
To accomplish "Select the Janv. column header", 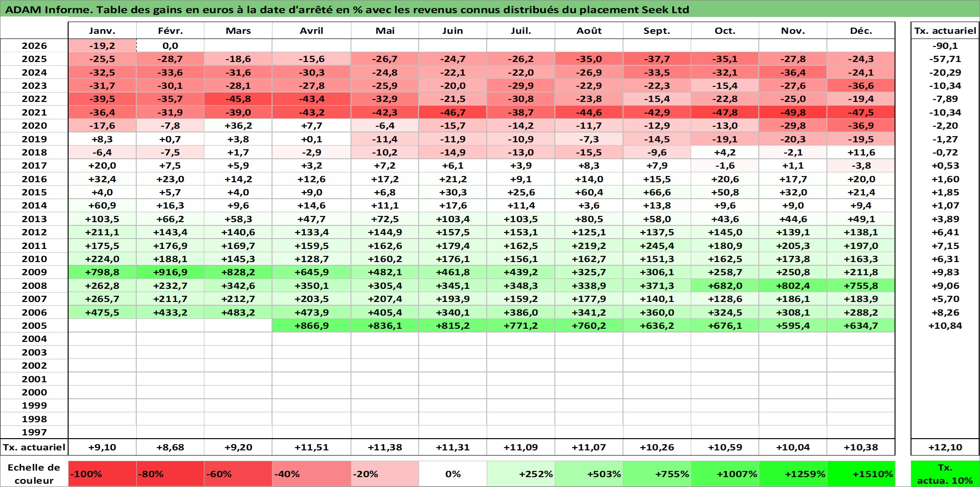I will [102, 31].
